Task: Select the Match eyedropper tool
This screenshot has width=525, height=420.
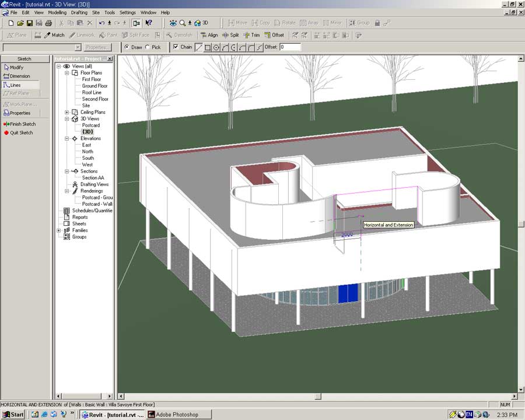Action: (54, 35)
